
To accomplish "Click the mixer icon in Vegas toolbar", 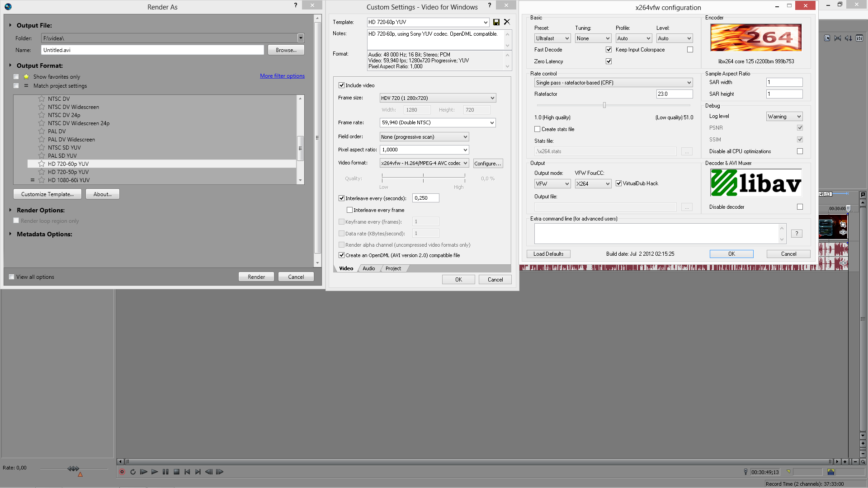I will (859, 38).
